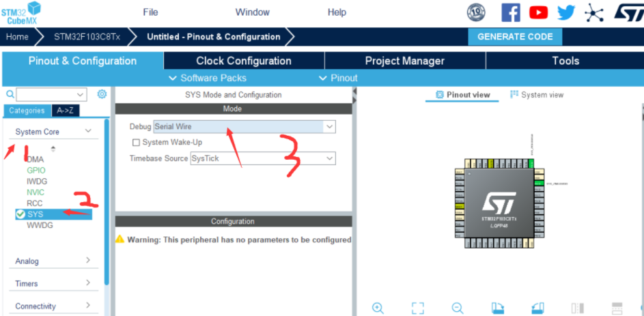Expand the Pinout dropdown menu

point(338,78)
